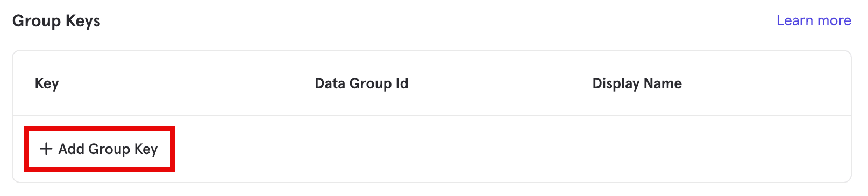This screenshot has height=196, width=868.
Task: Click the plus icon beside Add Group Key
Action: (46, 149)
